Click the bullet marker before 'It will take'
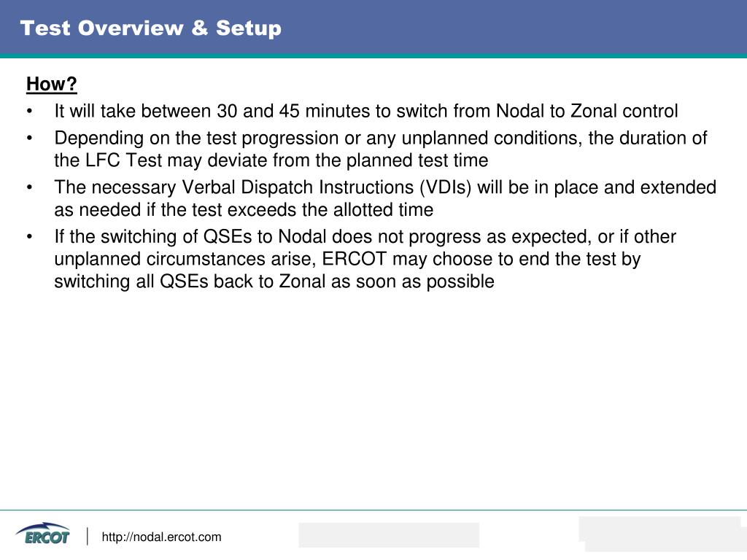Screen dimensions: 747x560 [x=29, y=112]
